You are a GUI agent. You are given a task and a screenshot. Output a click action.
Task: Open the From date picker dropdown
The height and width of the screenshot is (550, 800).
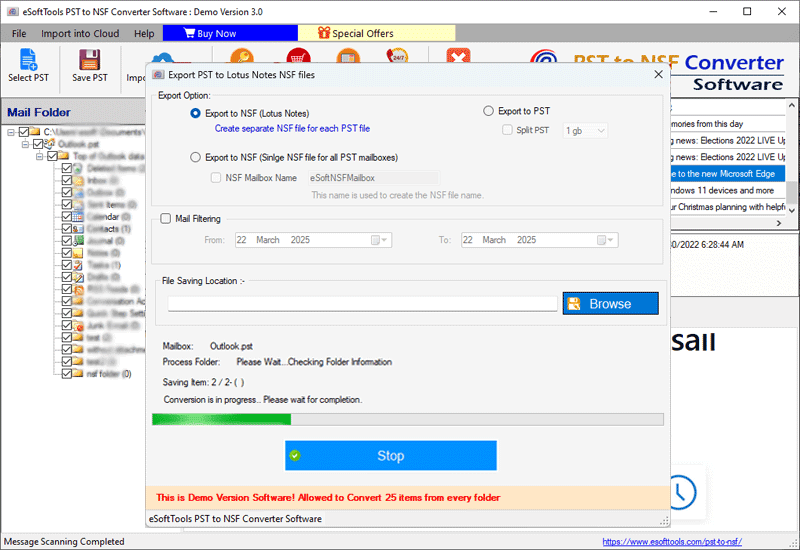click(x=379, y=240)
